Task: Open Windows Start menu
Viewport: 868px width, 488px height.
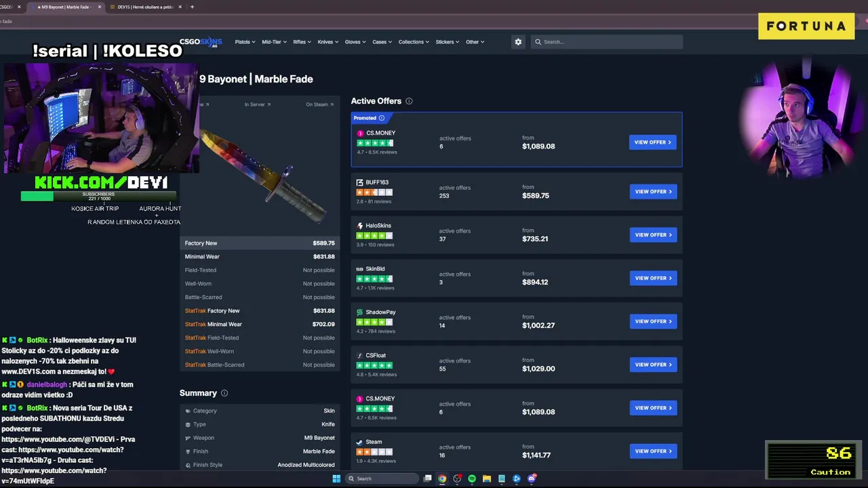Action: (336, 479)
